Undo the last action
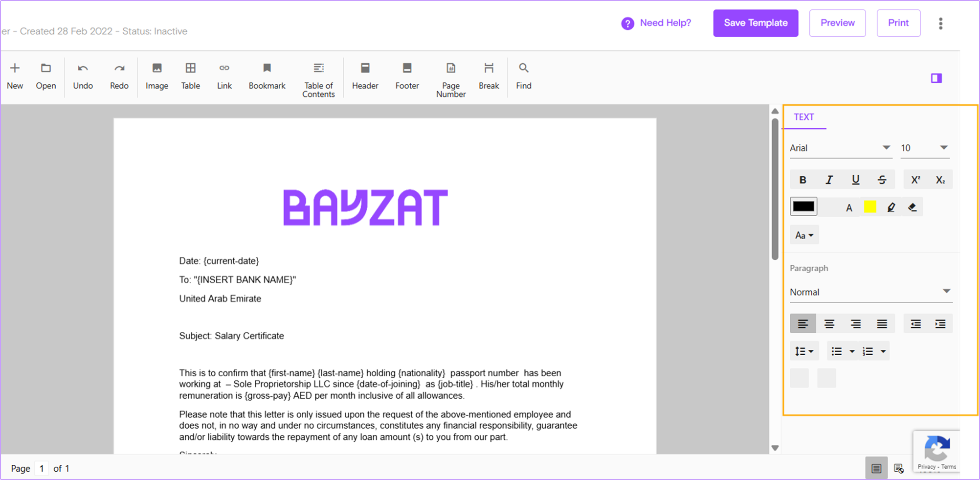980x480 pixels. coord(83,69)
